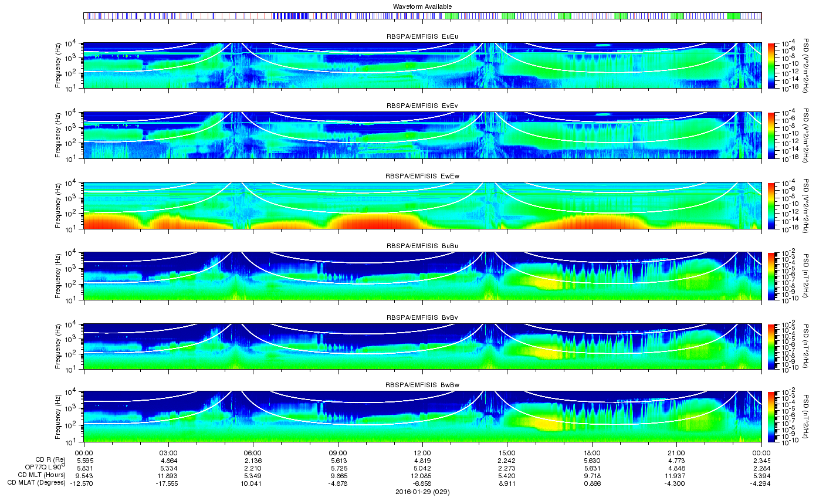Open the EvEv spectrogram plot
The width and height of the screenshot is (826, 504).
click(422, 135)
